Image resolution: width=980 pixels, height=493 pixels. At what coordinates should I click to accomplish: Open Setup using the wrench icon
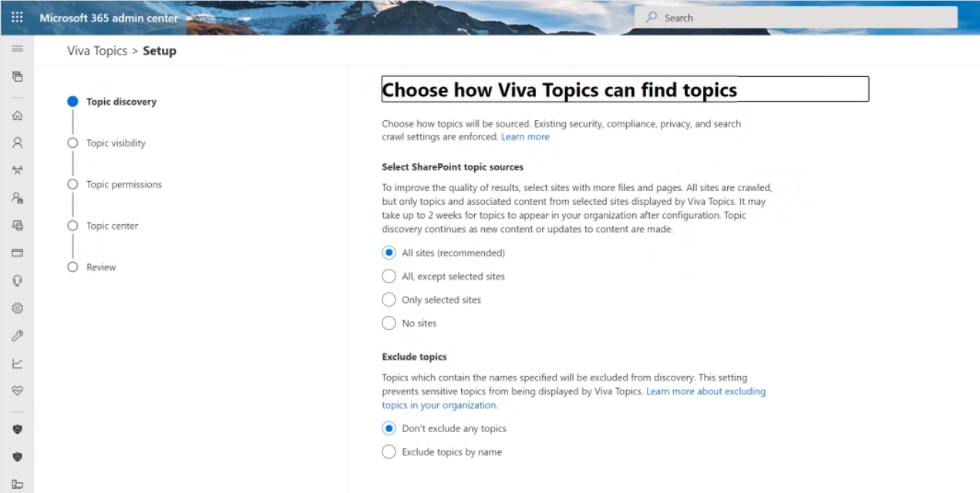17,335
